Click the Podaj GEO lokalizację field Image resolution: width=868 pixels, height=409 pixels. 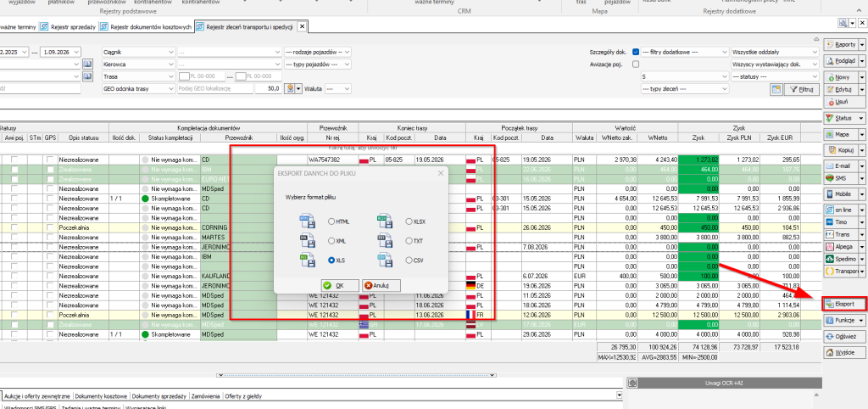[x=215, y=88]
